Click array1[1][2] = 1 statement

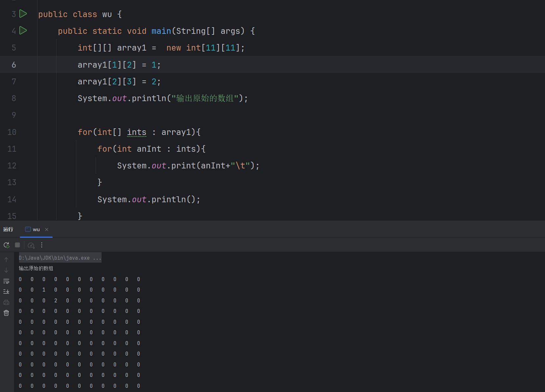click(119, 65)
